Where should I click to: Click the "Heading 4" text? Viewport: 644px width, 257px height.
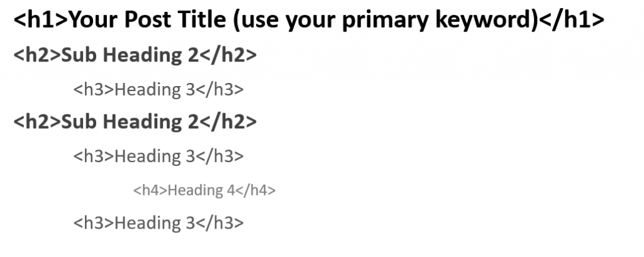201,190
